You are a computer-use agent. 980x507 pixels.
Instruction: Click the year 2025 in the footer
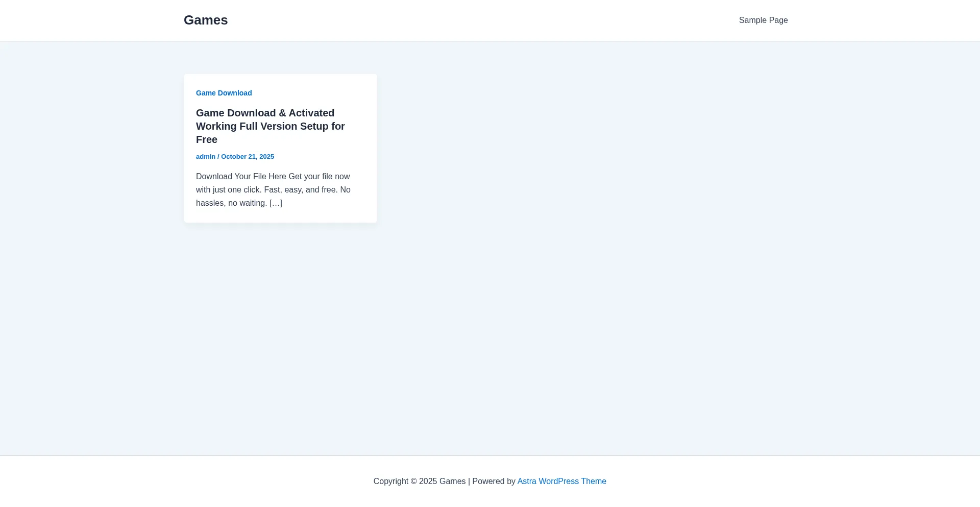coord(428,481)
